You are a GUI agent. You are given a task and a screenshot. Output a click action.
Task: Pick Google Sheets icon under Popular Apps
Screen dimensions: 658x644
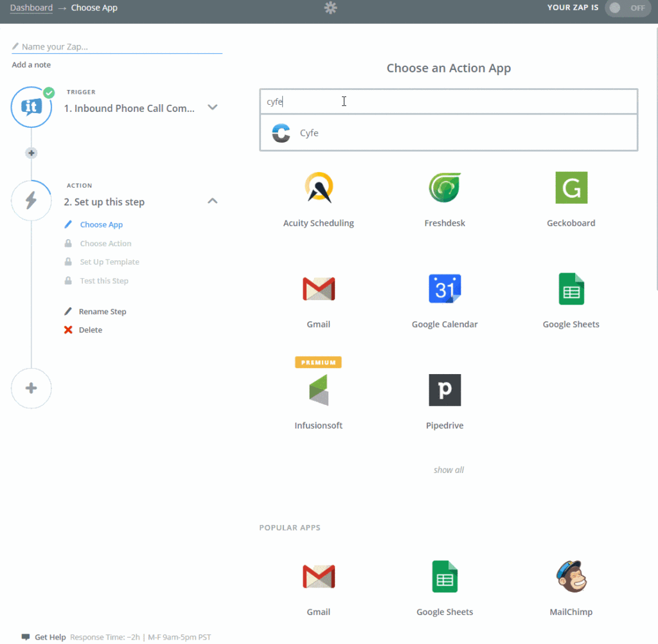click(445, 577)
